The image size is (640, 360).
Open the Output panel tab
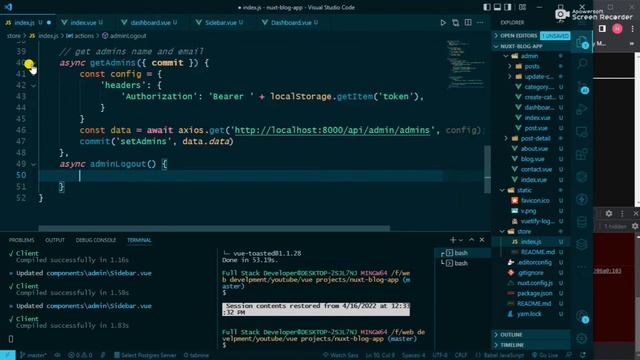[x=55, y=240]
